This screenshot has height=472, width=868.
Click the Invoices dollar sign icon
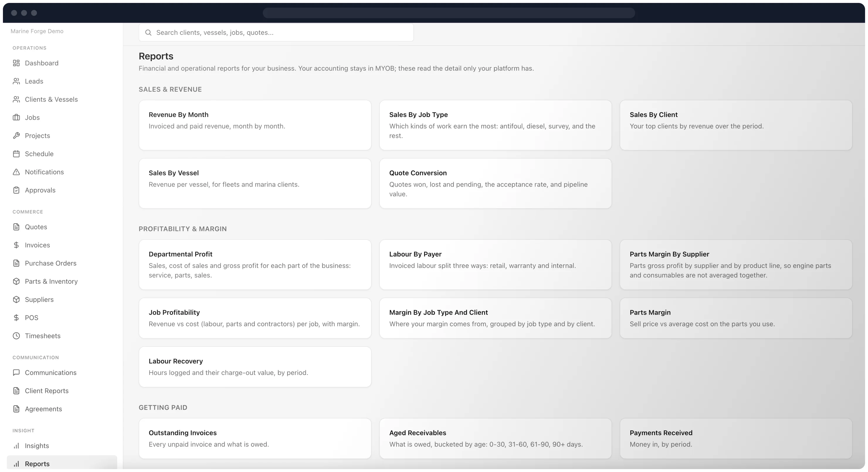(x=16, y=245)
